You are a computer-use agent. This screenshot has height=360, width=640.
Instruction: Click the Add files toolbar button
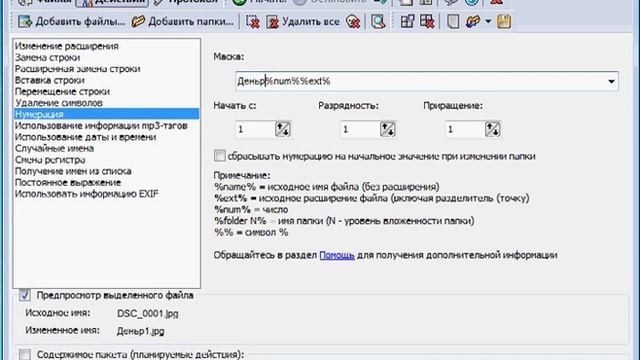click(x=72, y=22)
